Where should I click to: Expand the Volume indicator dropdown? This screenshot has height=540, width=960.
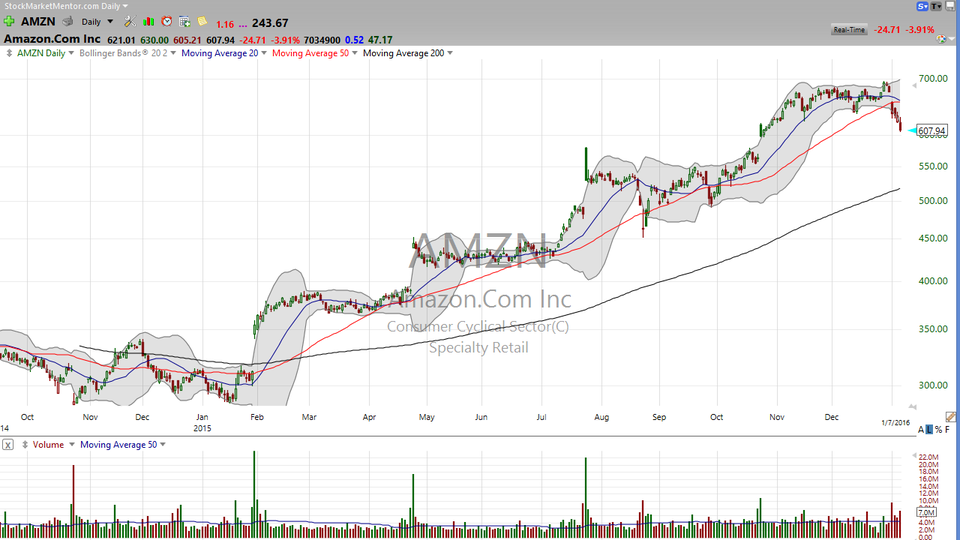[x=72, y=444]
